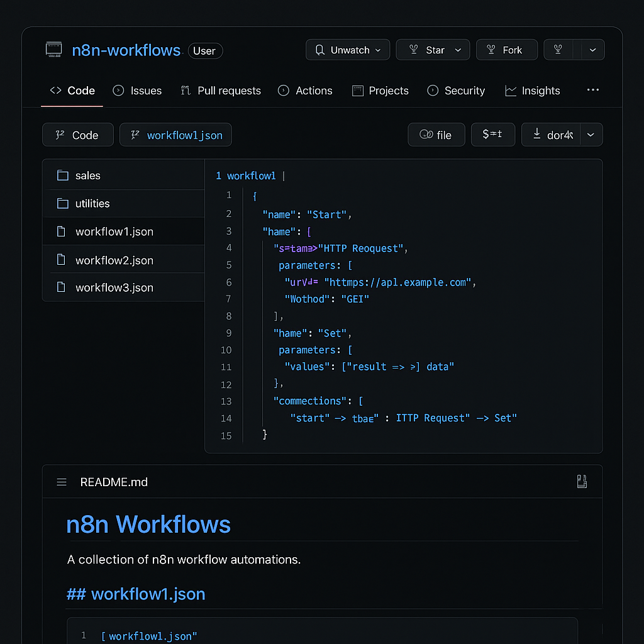Click the trophy icon button beside Fork
The image size is (644, 644).
(558, 50)
